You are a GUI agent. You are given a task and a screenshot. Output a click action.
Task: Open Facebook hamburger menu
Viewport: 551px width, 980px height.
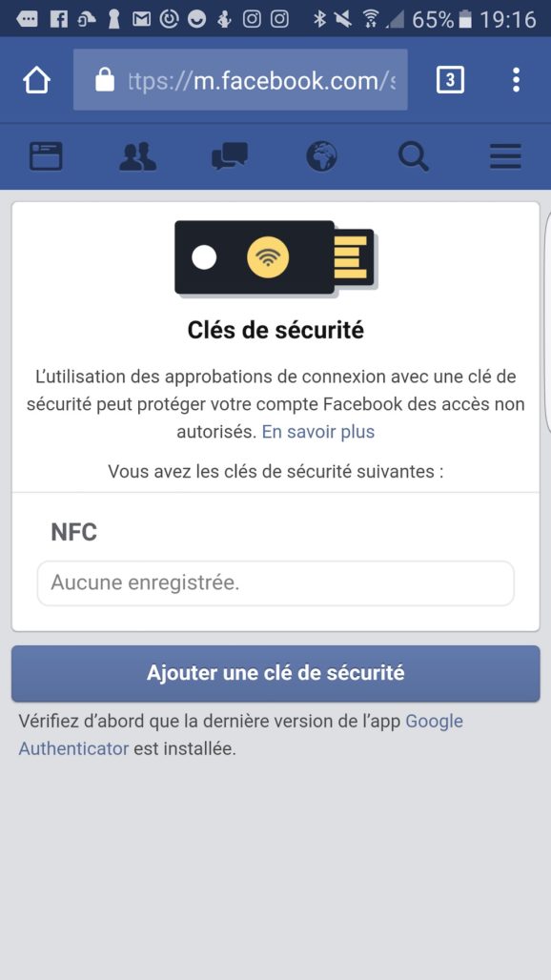coord(505,156)
